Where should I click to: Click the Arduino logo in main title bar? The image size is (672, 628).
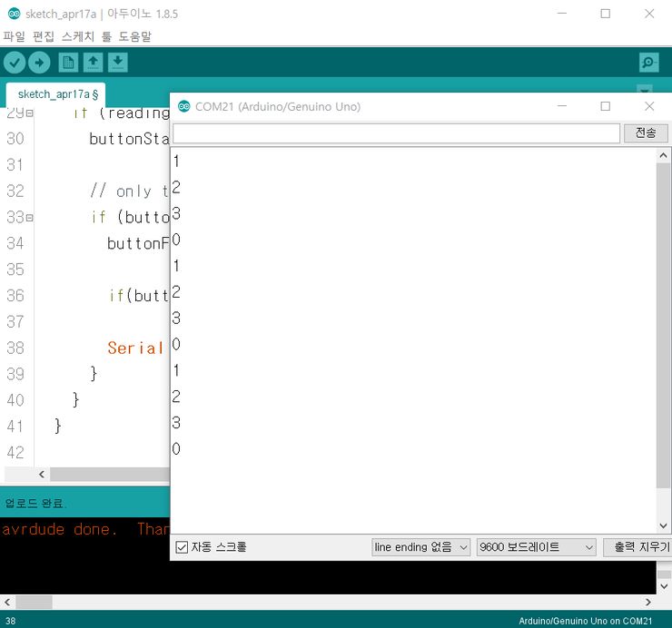15,14
